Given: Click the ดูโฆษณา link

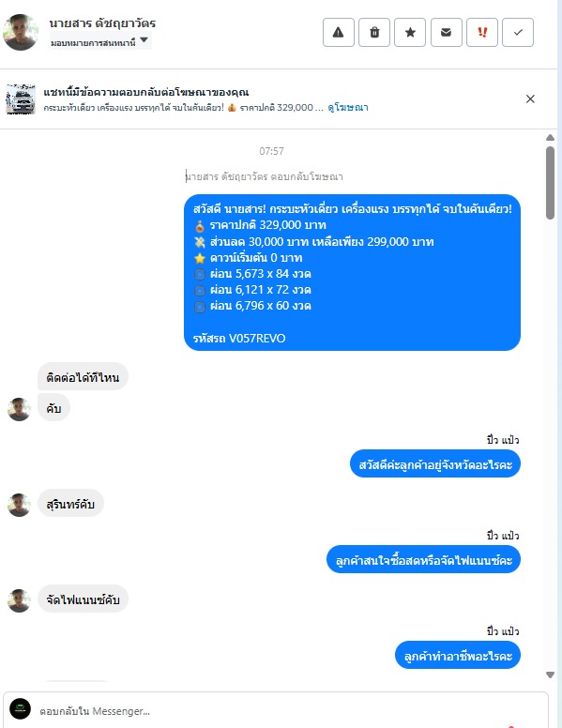Looking at the screenshot, I should 348,108.
